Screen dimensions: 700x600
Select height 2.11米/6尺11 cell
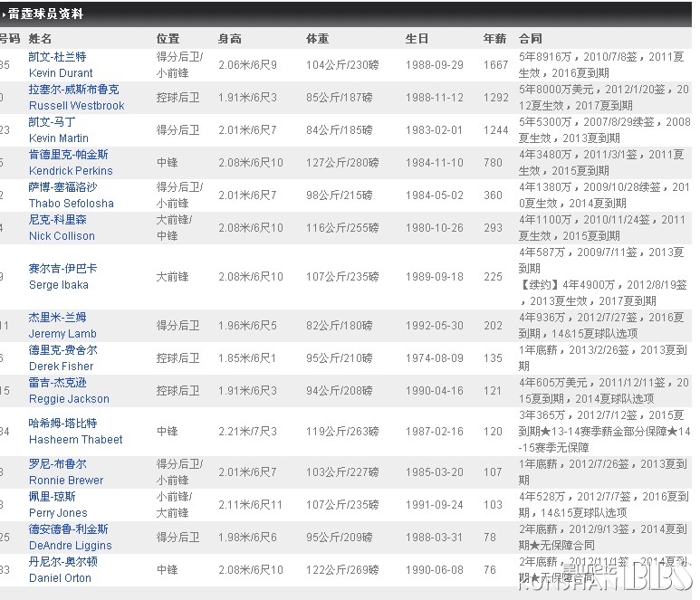click(251, 505)
